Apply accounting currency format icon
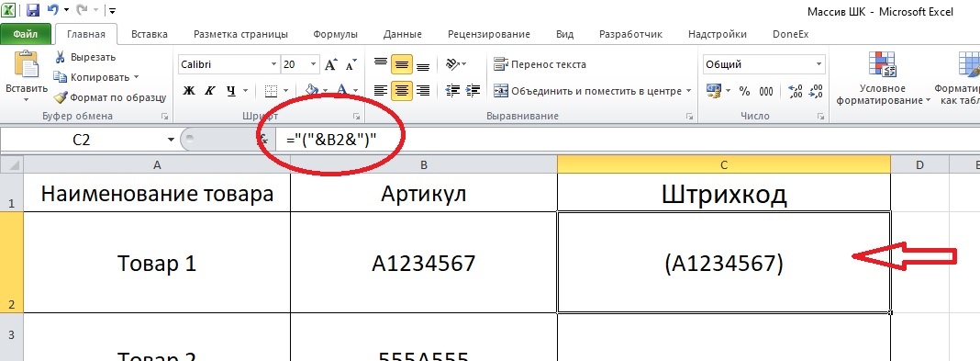Viewport: 980px width, 361px height. (x=714, y=91)
